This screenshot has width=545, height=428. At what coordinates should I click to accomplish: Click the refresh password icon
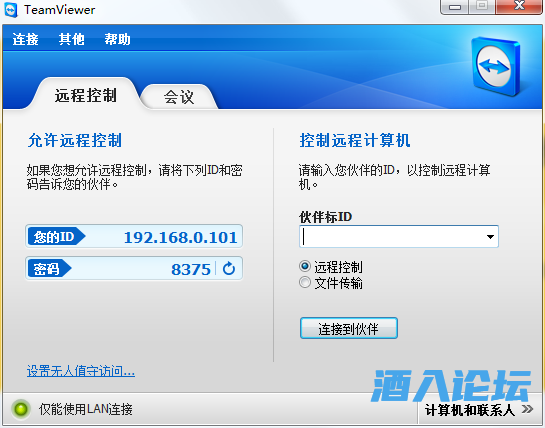229,269
